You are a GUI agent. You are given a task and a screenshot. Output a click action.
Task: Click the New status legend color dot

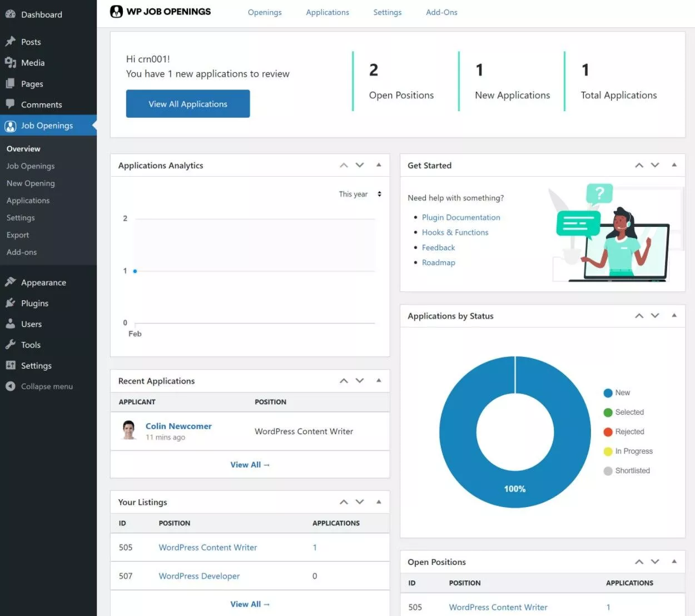[608, 393]
